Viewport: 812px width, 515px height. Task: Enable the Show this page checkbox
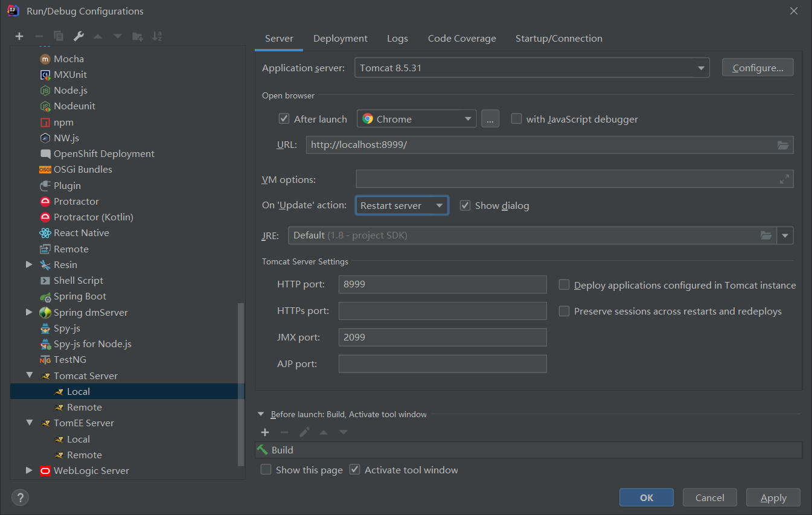[x=266, y=470]
